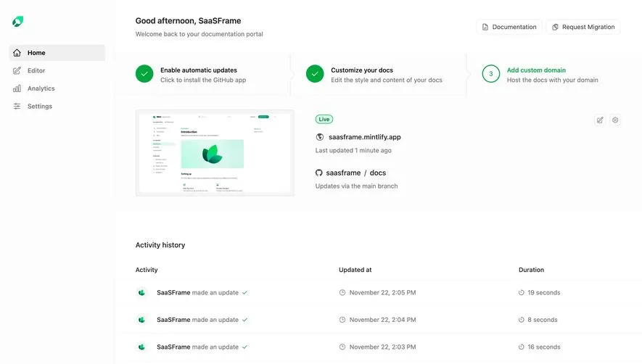Select 'November 22, 2:05 PM' cell
Viewport: 642px width, 364px height.
tap(382, 292)
